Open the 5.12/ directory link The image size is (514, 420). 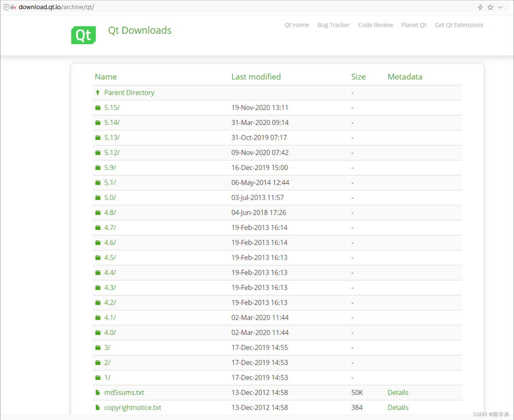112,152
